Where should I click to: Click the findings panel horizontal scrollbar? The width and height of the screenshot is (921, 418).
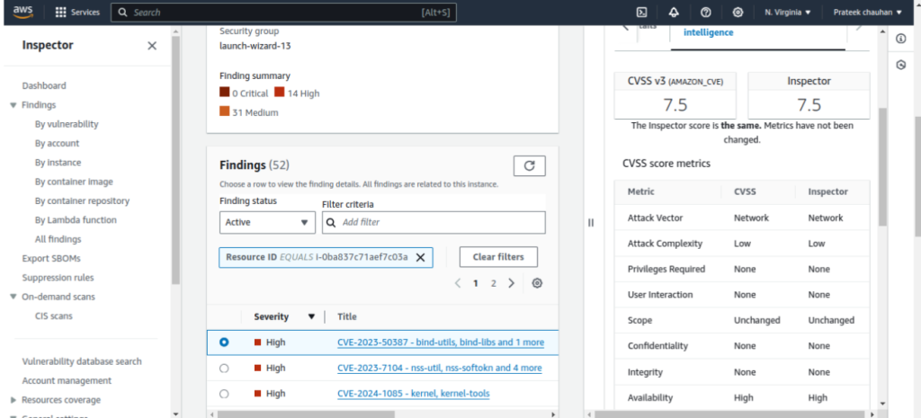point(305,414)
